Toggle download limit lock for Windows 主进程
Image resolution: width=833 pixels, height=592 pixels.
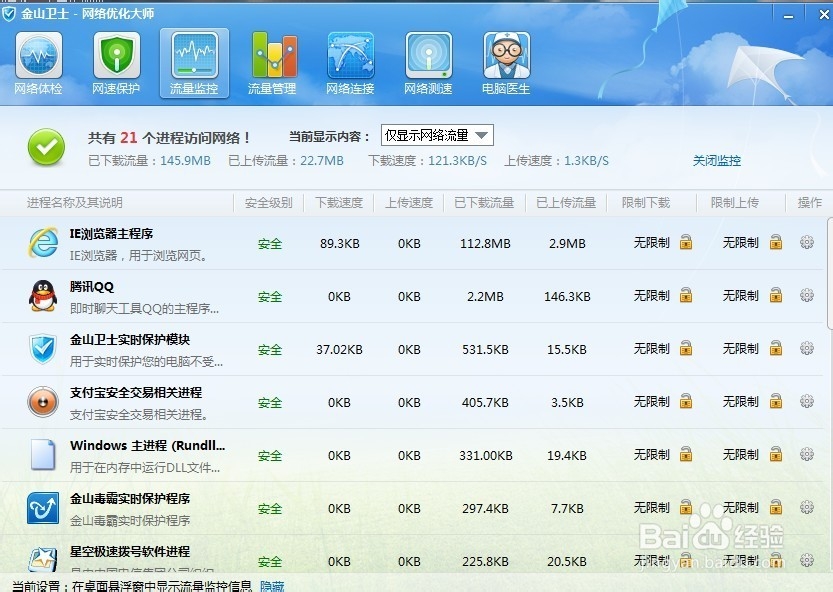(x=686, y=454)
